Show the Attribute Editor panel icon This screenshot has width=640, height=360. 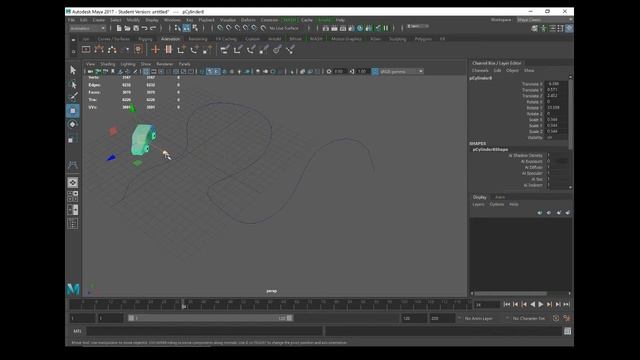[552, 28]
